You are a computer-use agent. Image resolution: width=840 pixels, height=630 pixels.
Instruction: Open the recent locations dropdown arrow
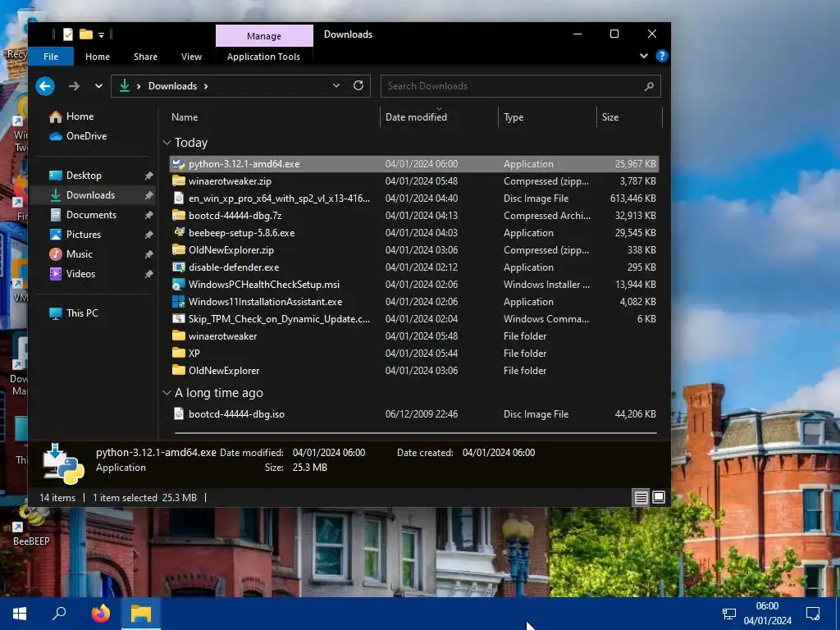[x=98, y=85]
